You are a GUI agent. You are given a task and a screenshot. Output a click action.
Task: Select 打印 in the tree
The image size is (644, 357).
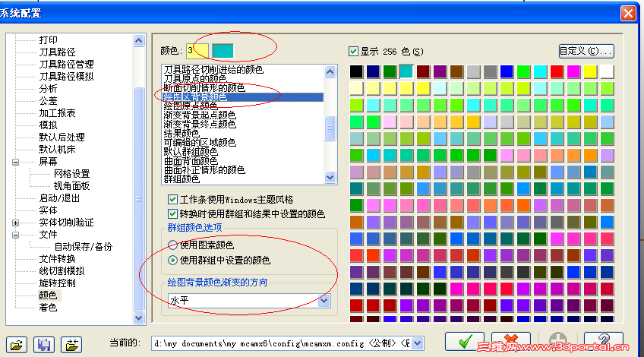tap(48, 39)
